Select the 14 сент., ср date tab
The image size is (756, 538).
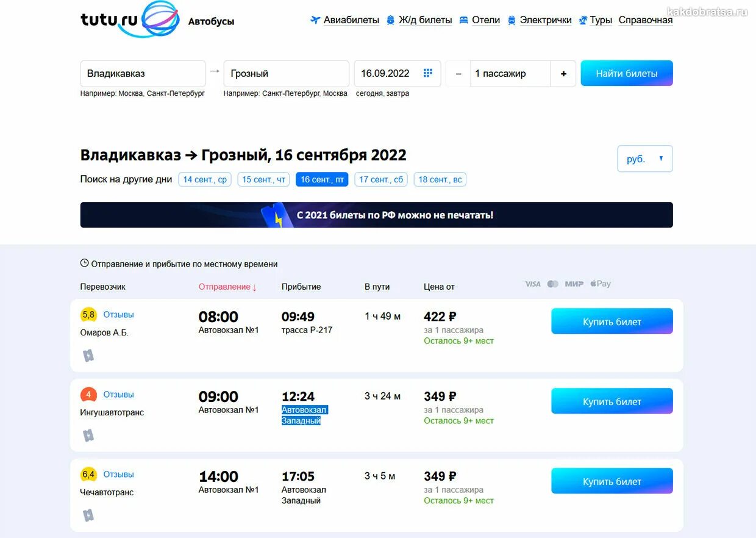coord(205,179)
